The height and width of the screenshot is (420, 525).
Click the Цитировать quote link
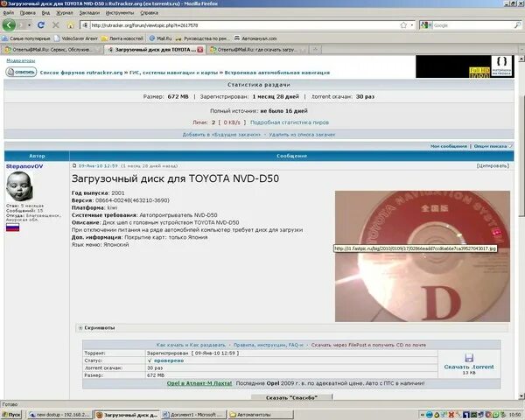(493, 165)
